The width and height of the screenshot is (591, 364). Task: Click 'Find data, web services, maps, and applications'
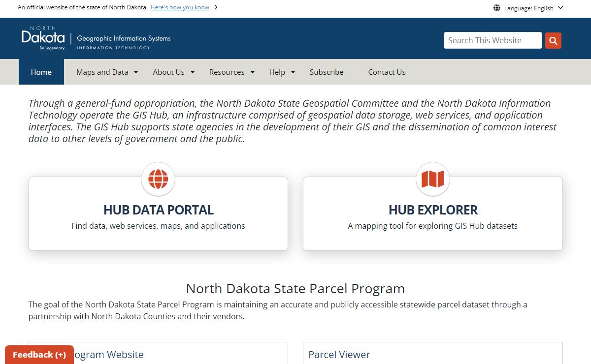(158, 226)
